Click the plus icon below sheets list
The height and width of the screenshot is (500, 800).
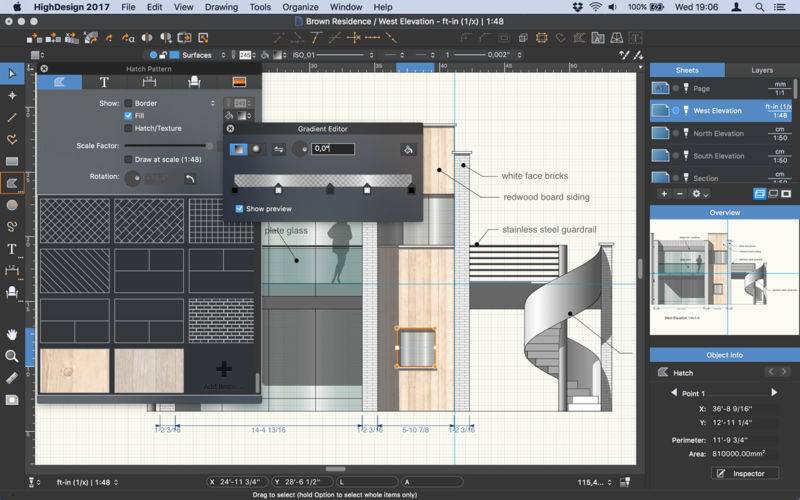pos(664,194)
